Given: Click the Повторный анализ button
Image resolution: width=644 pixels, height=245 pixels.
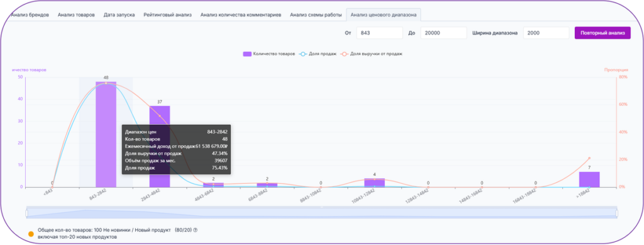Looking at the screenshot, I should pos(602,33).
